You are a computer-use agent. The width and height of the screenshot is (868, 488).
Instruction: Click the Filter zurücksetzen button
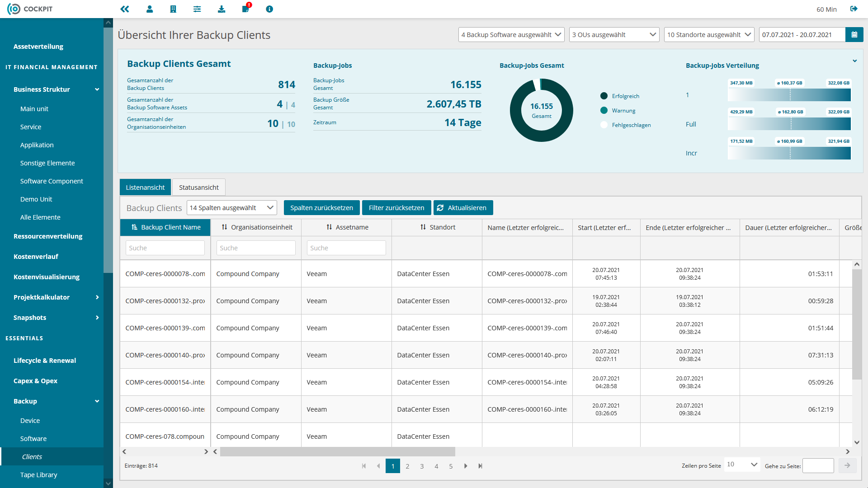click(396, 208)
